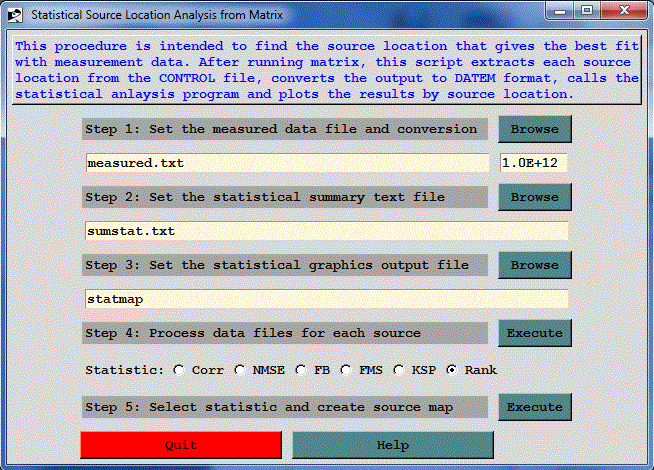Pick the FMS statistic option
Screen dimensions: 654x470
tap(346, 370)
